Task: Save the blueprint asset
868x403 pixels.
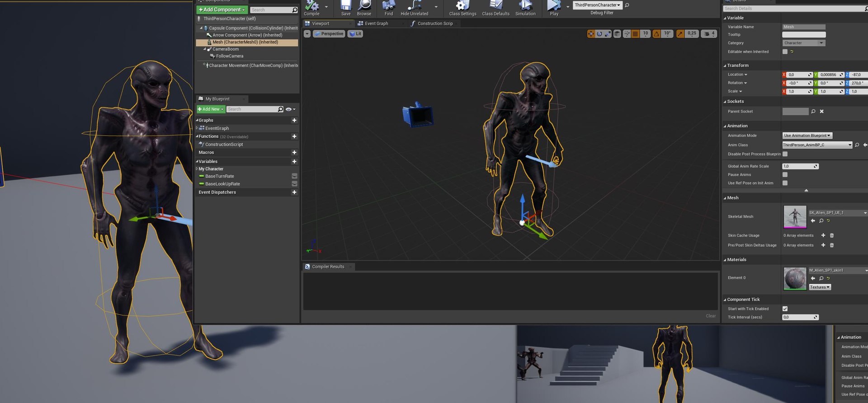Action: point(346,8)
